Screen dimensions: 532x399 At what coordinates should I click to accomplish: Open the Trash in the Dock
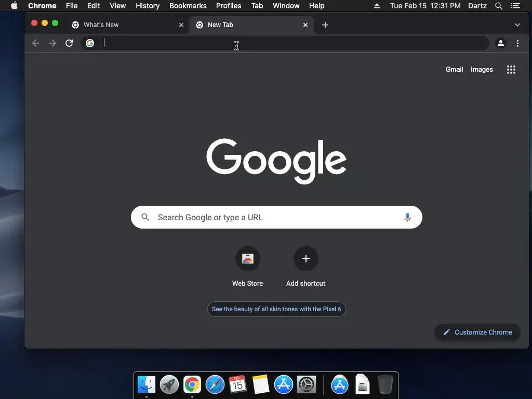pyautogui.click(x=385, y=384)
